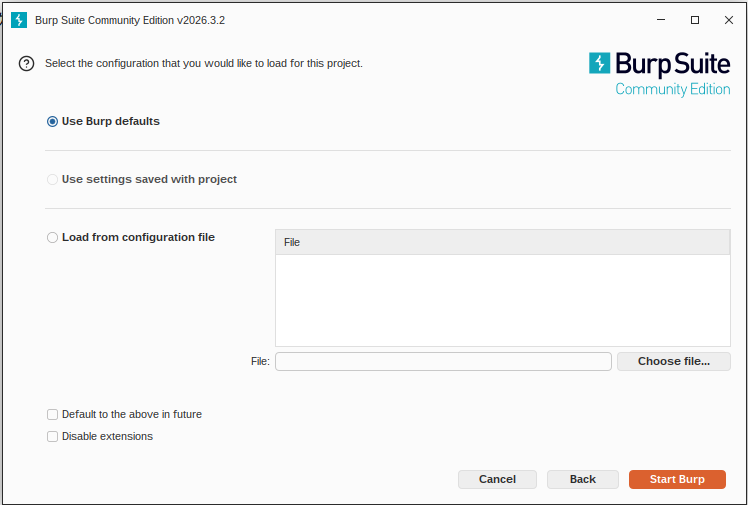Click the 'Select the configuration' instruction text
748x505 pixels.
point(204,63)
